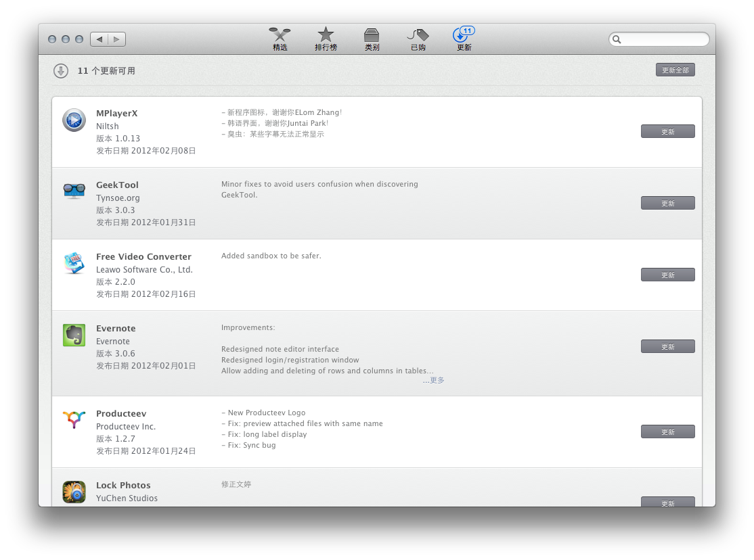The width and height of the screenshot is (754, 560).
Task: Click 版本 2.2.0 version text
Action: 116,281
